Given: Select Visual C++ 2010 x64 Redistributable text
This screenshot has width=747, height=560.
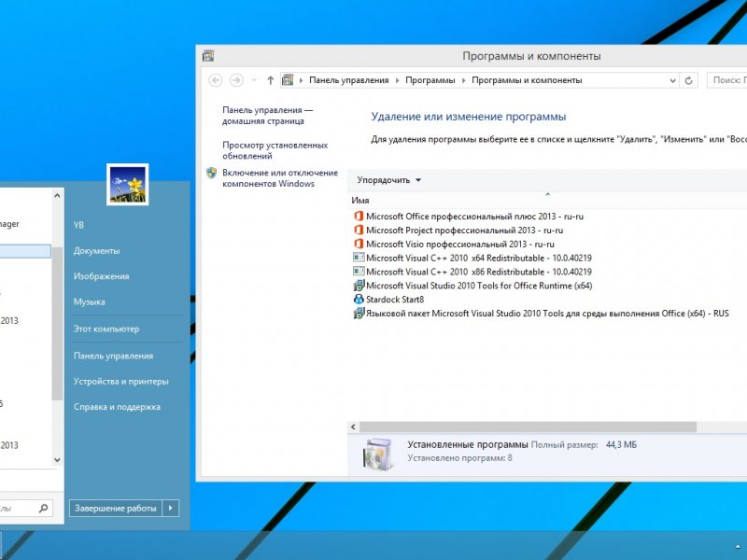Looking at the screenshot, I should click(479, 258).
